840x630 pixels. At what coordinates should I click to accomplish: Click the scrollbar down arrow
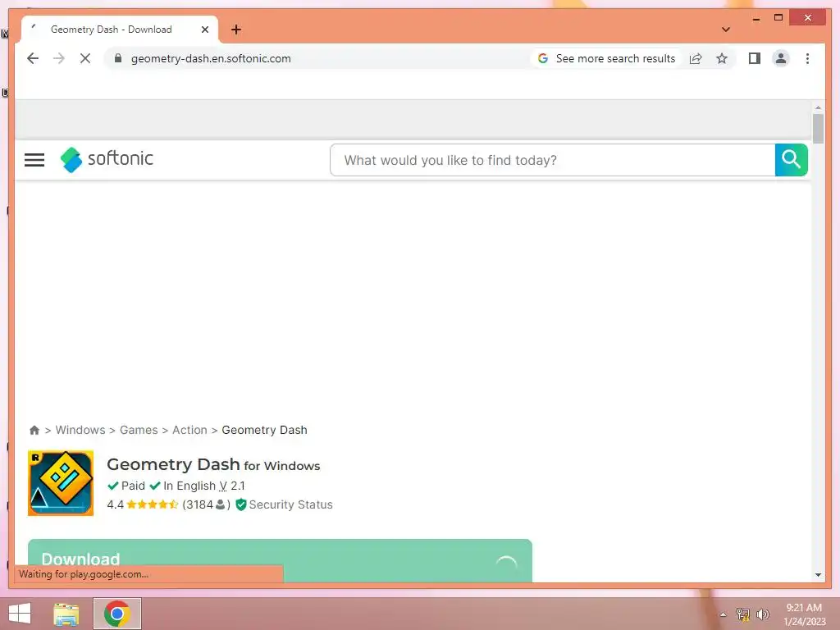tap(818, 575)
